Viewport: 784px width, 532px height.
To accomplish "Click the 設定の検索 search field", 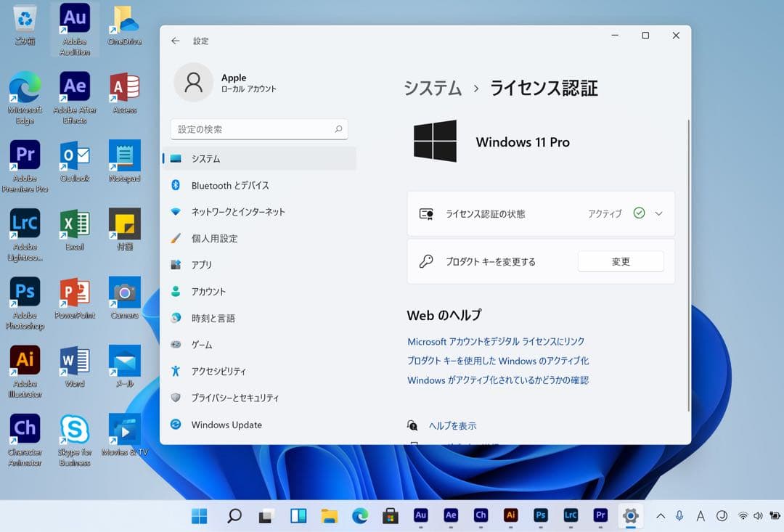I will (x=258, y=128).
